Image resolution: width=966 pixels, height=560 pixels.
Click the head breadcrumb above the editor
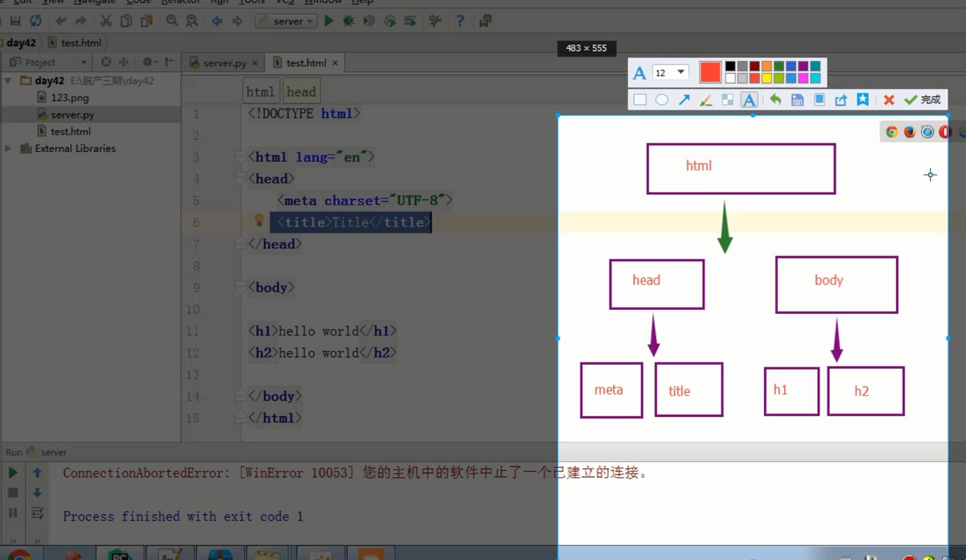coord(301,91)
